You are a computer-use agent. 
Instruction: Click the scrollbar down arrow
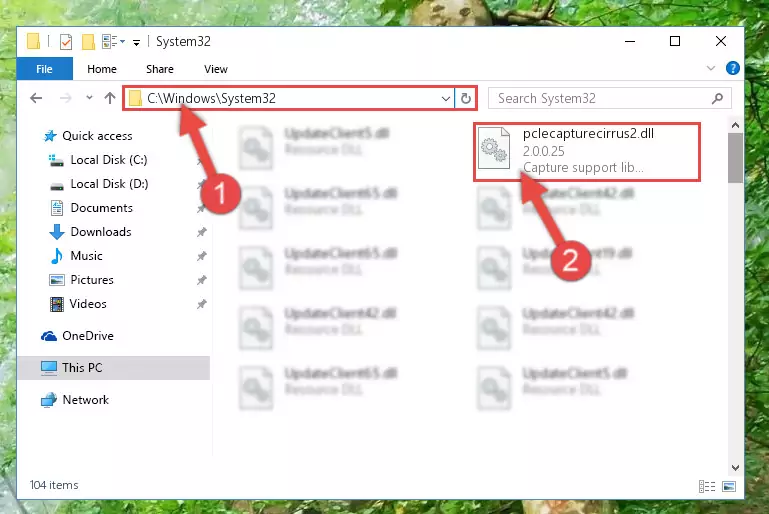click(x=735, y=468)
